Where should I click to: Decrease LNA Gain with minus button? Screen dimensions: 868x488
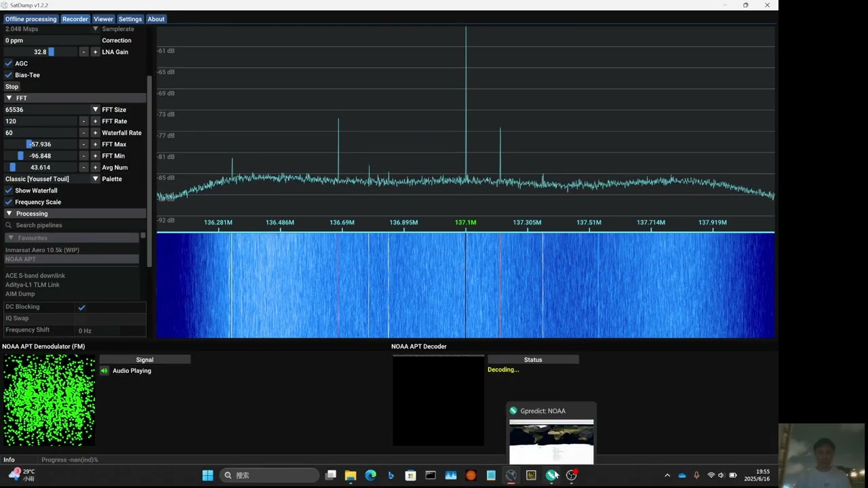84,52
